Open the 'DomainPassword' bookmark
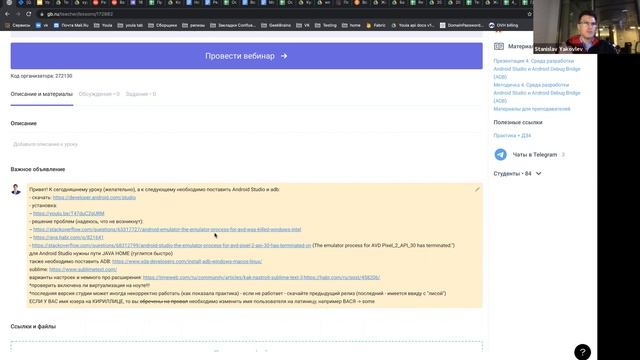The height and width of the screenshot is (360, 640). click(462, 25)
